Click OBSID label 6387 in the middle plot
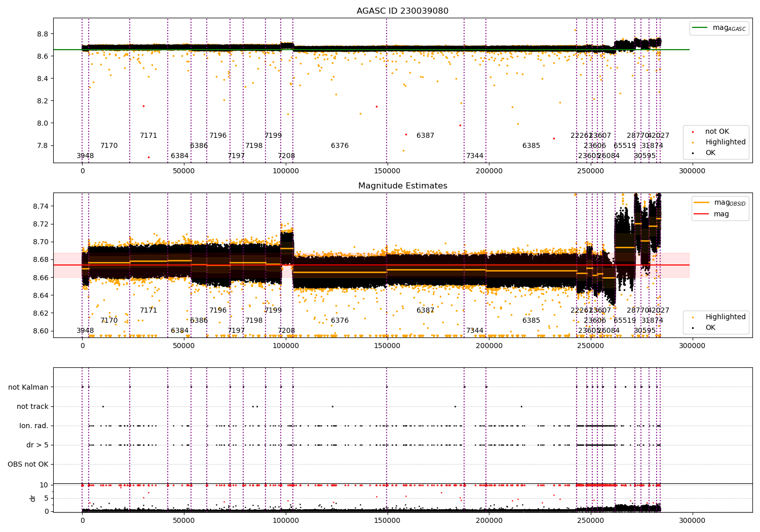The height and width of the screenshot is (532, 760). coord(425,311)
